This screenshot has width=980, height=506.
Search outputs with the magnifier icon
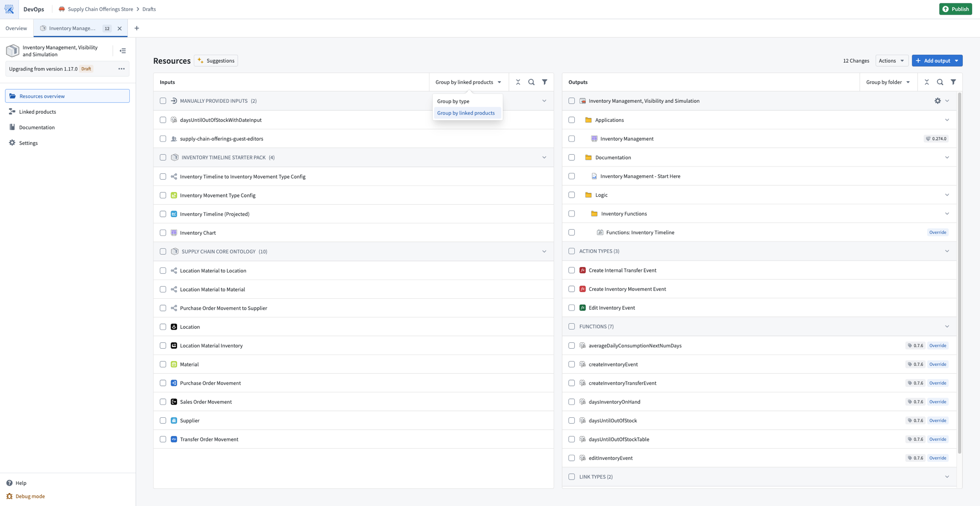coord(940,82)
